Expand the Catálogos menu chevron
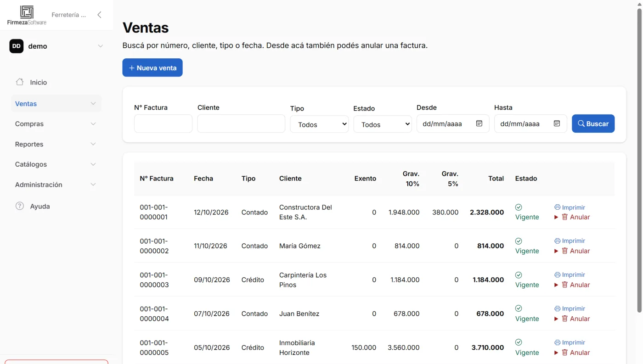The image size is (643, 364). (x=93, y=164)
